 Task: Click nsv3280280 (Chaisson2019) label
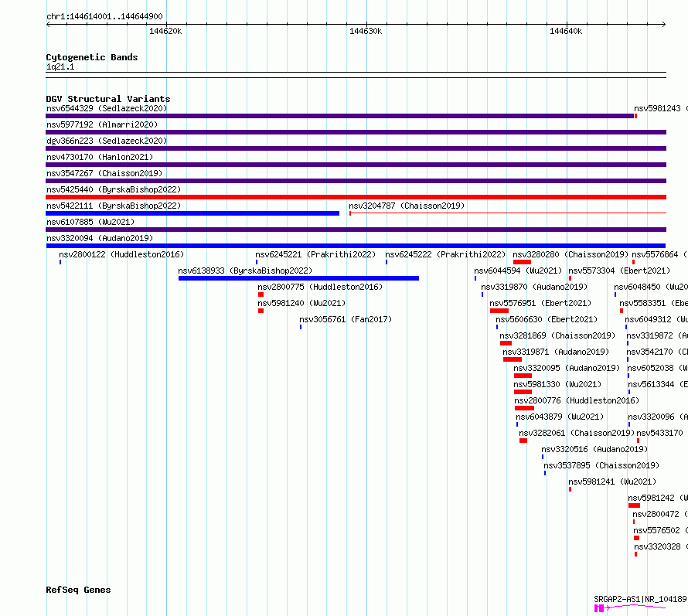click(x=570, y=254)
